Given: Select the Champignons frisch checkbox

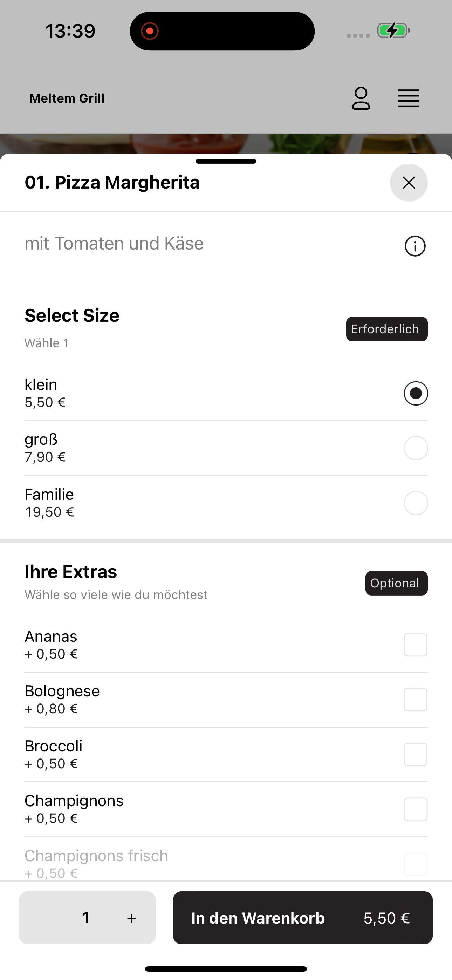Looking at the screenshot, I should 416,864.
